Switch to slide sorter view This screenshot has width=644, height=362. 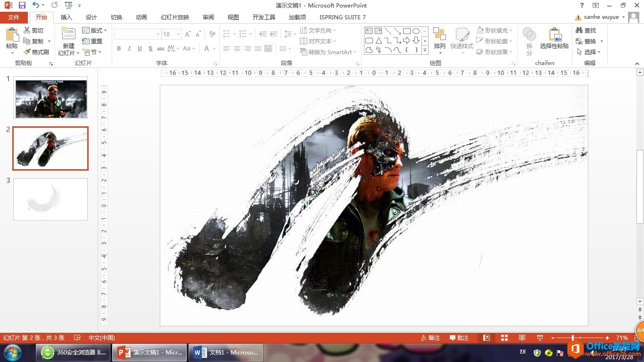504,338
